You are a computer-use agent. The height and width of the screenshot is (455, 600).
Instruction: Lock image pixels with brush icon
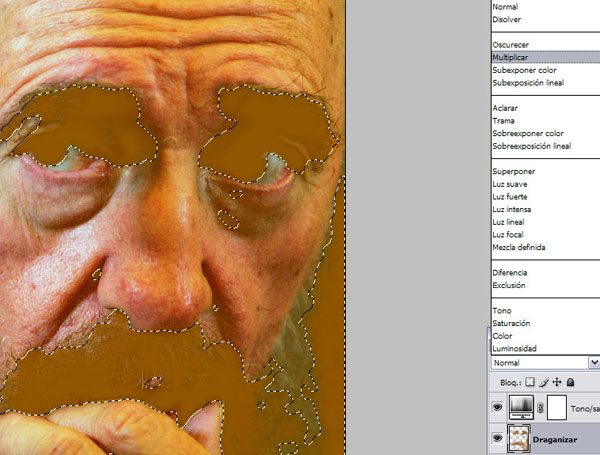coord(544,382)
